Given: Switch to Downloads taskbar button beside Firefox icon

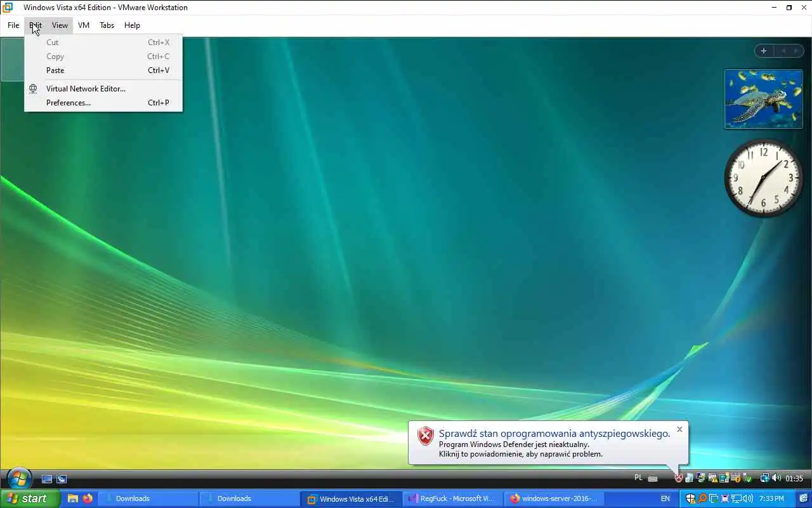Looking at the screenshot, I should (x=149, y=498).
